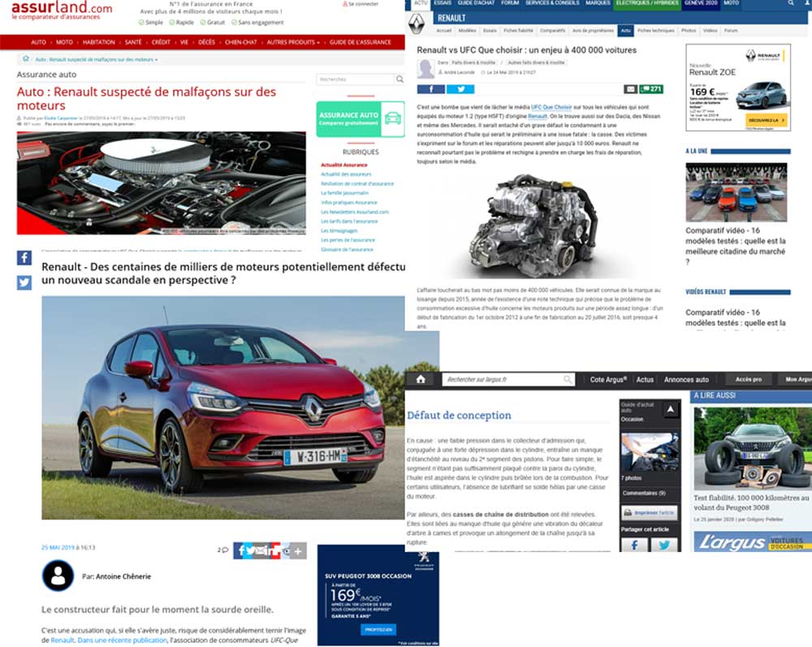Open the GENEVE 2020 item in the top bar
Screen dimensions: 812x647
701,3
